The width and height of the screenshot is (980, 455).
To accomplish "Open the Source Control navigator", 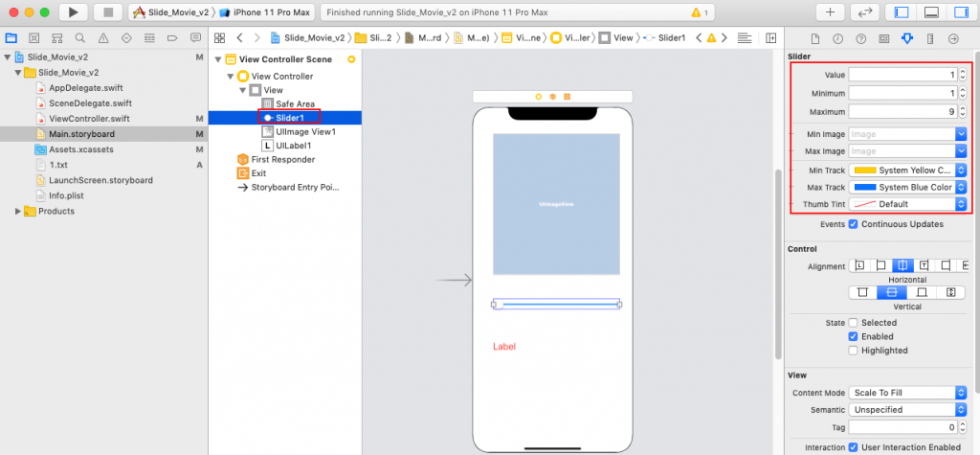I will pos(34,37).
